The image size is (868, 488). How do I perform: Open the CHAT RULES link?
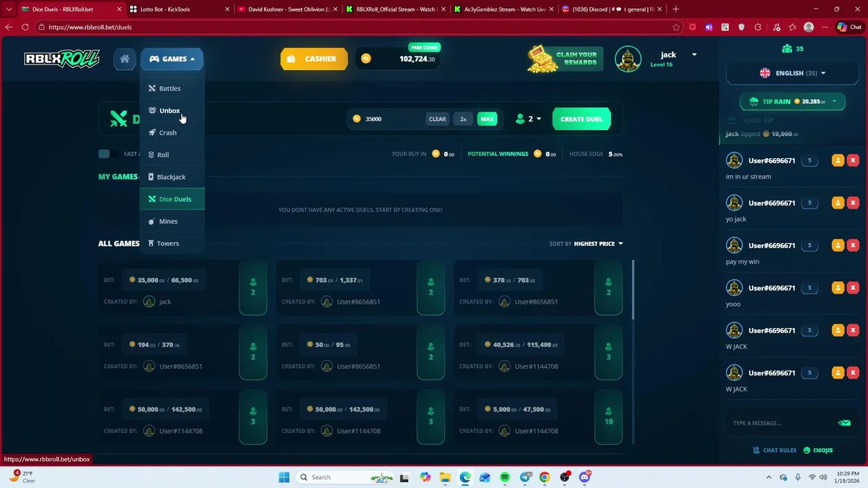coord(774,450)
